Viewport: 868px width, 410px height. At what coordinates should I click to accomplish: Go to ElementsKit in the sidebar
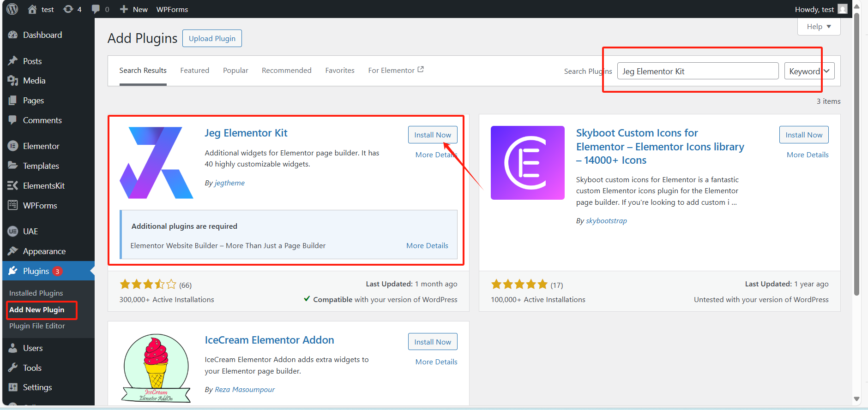[43, 186]
